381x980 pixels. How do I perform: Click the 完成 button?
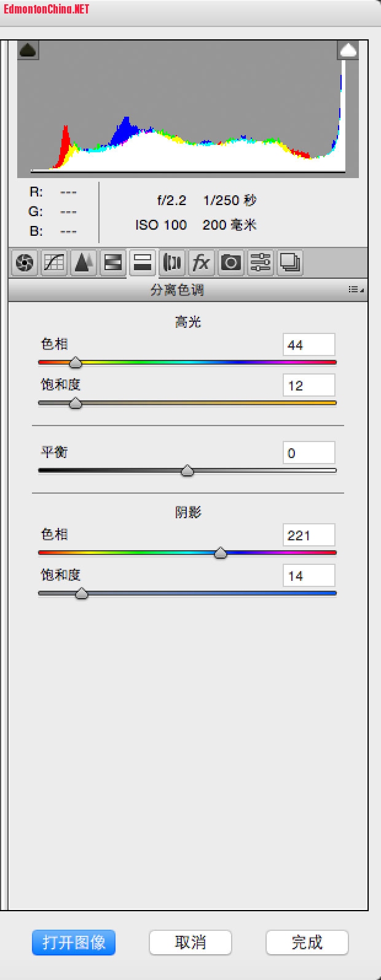pyautogui.click(x=307, y=942)
